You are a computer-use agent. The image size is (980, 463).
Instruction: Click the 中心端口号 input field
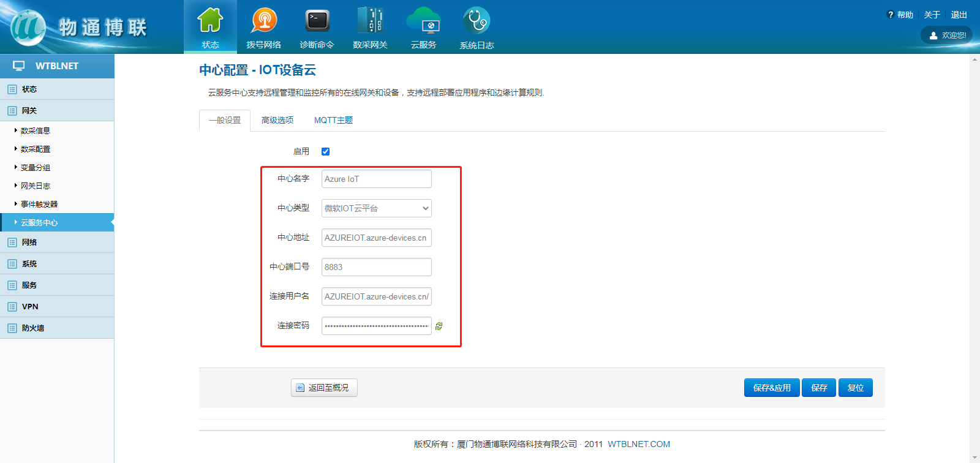click(377, 267)
